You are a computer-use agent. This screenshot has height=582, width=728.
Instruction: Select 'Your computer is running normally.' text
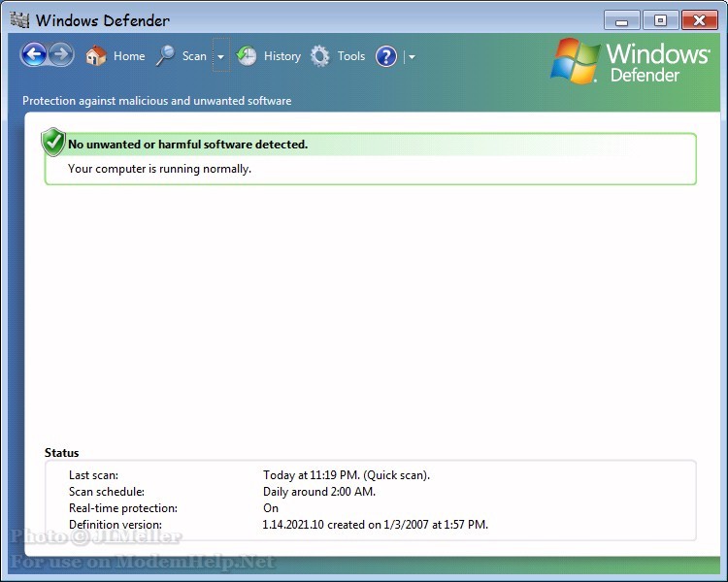(159, 169)
